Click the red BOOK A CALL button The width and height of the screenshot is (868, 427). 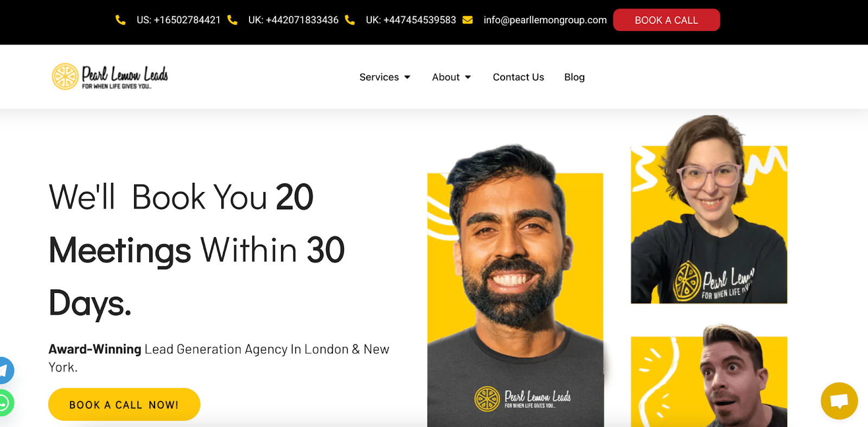pyautogui.click(x=666, y=20)
